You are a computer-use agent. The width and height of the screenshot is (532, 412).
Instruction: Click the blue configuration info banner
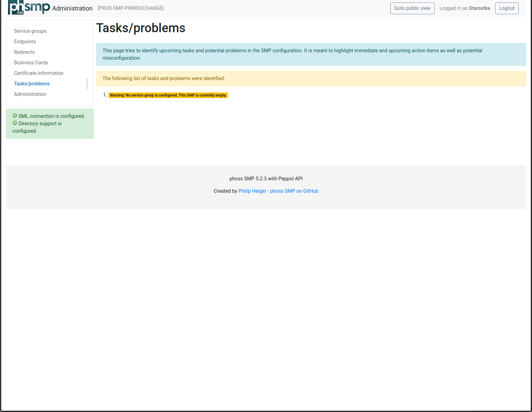coord(311,54)
